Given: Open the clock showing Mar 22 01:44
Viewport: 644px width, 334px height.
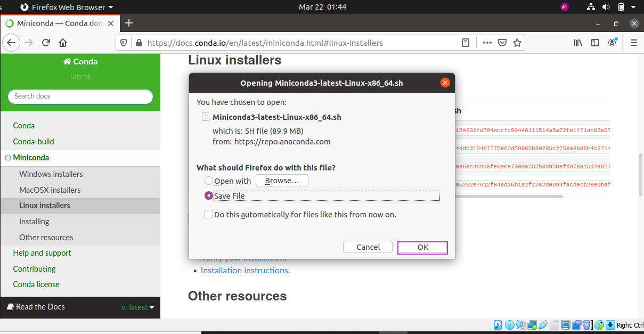Looking at the screenshot, I should click(323, 7).
